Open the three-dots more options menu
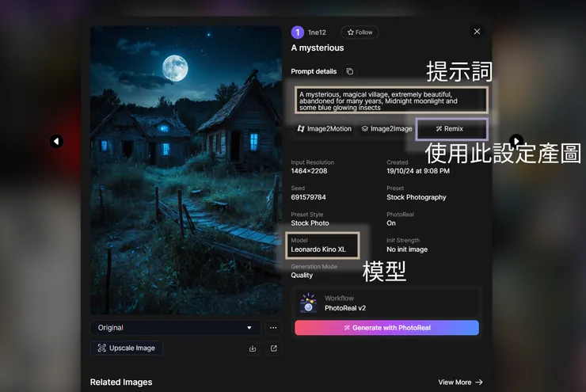Viewport: 586px width, 392px height. click(273, 328)
